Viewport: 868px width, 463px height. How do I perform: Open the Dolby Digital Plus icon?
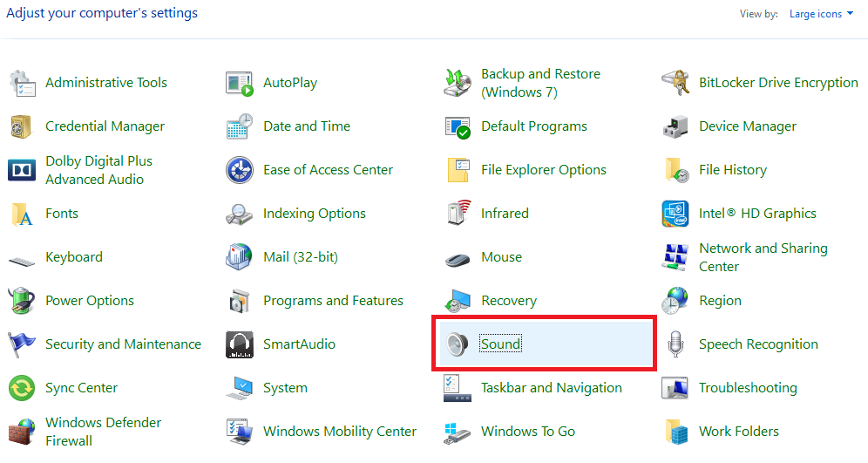tap(22, 170)
